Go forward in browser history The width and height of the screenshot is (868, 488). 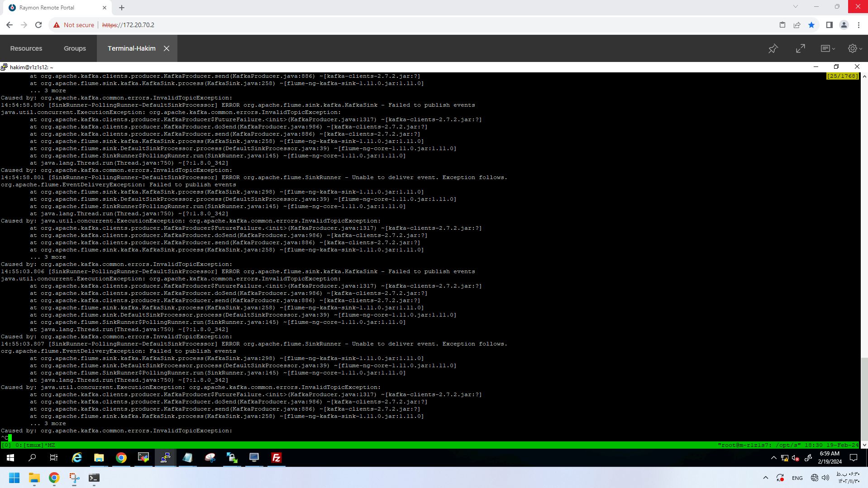(x=24, y=25)
